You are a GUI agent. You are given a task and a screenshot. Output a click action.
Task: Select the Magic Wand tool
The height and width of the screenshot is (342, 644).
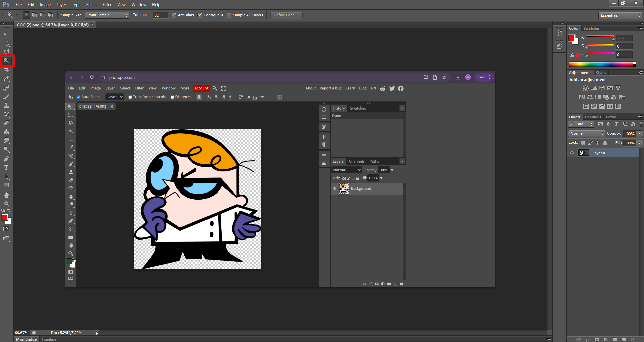coord(7,61)
